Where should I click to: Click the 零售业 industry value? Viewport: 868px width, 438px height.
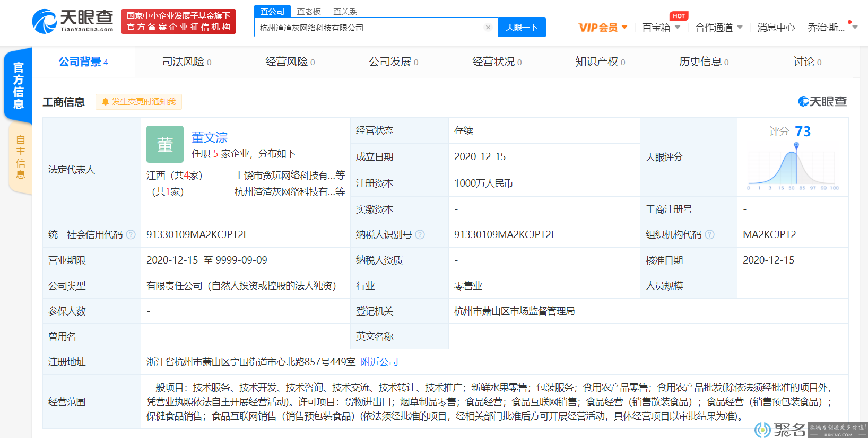(468, 286)
